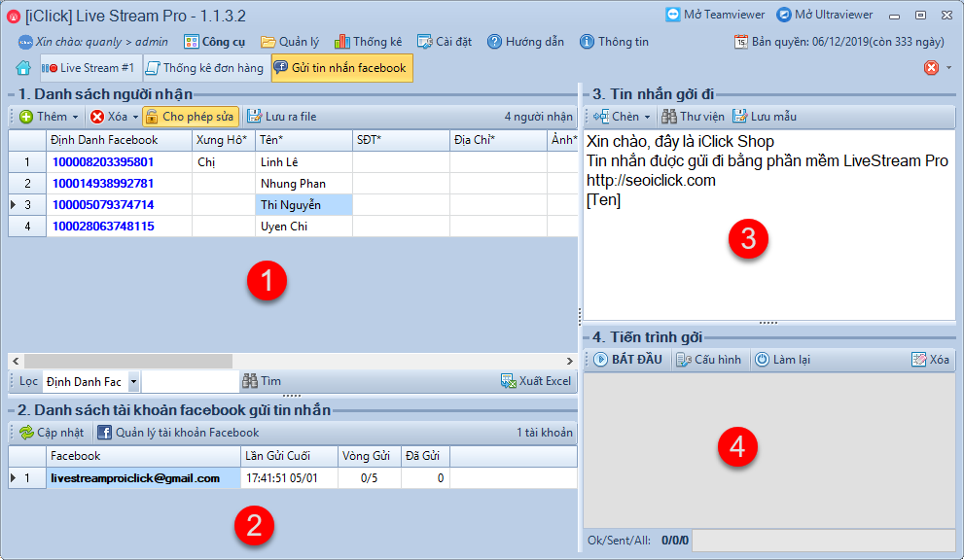Click the name cell Nhung Phan

click(303, 183)
